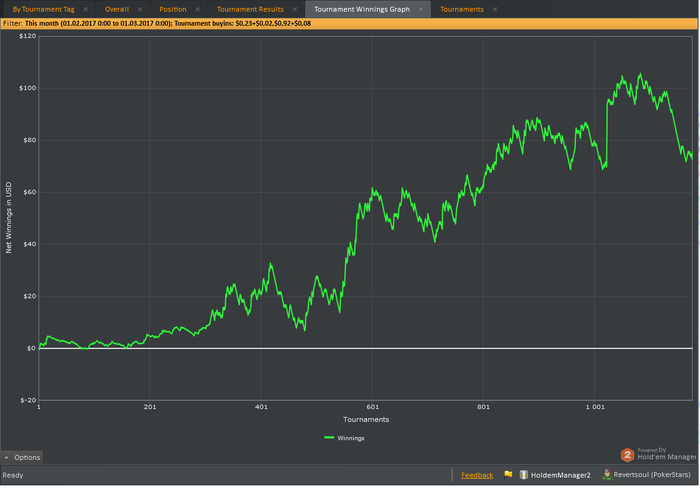700x488 pixels.
Task: Close the Tournament Results tab
Action: 295,9
